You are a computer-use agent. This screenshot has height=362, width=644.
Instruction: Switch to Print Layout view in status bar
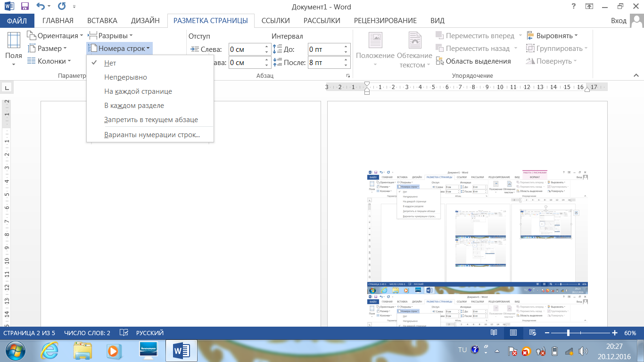[513, 333]
